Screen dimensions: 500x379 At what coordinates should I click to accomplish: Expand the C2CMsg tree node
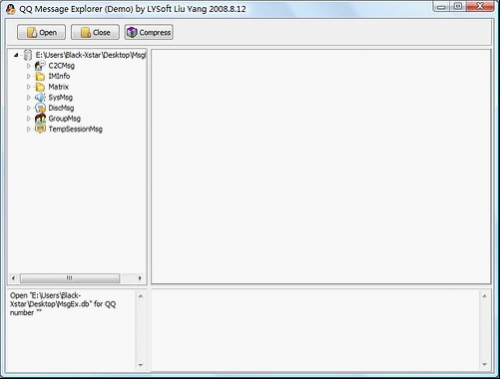coord(29,66)
